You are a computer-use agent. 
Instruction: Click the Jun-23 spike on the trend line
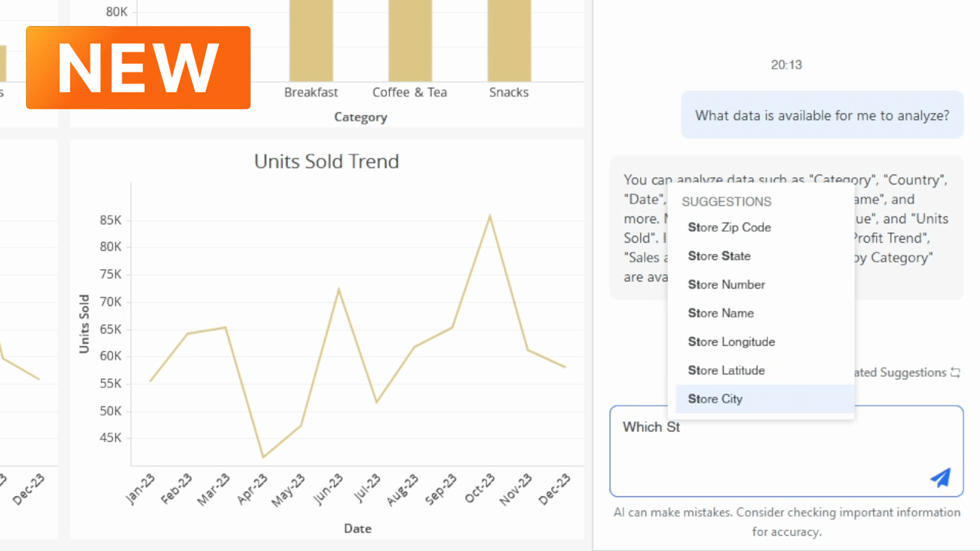point(339,289)
